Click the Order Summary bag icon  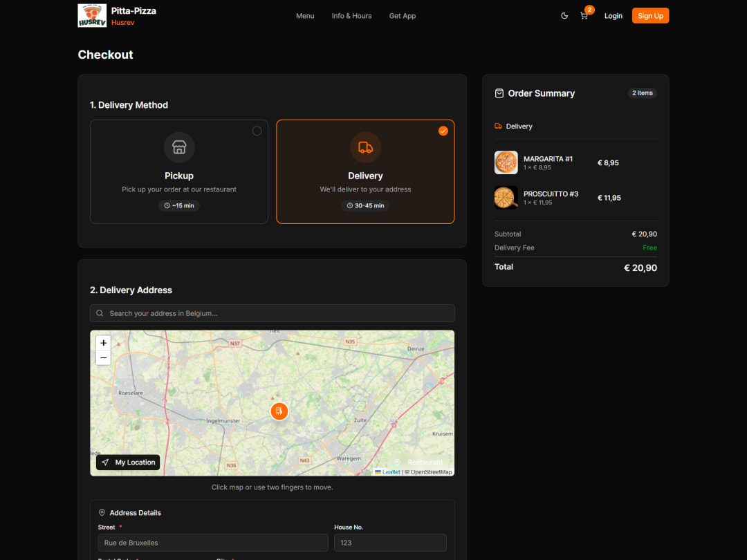(499, 93)
